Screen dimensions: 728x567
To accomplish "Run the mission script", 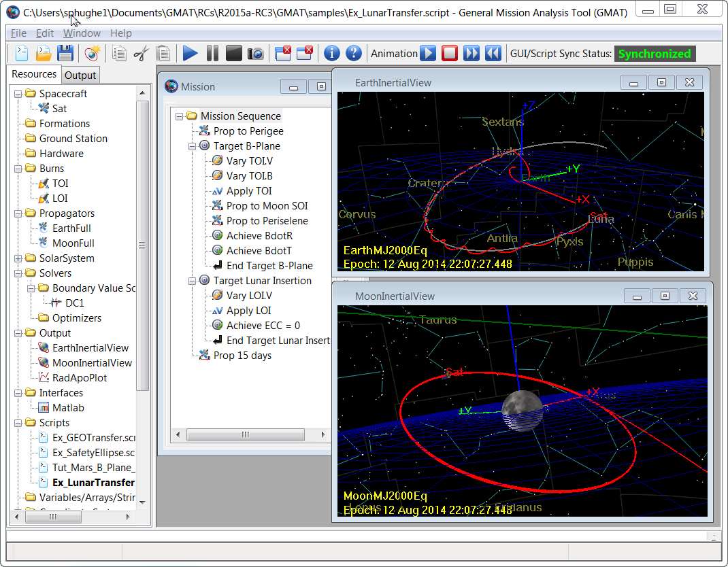I will coord(190,53).
